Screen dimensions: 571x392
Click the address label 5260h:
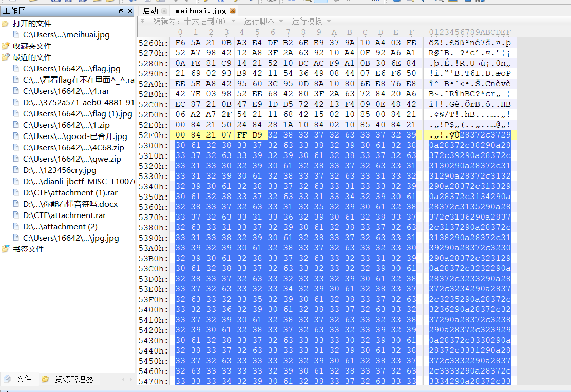pos(154,43)
